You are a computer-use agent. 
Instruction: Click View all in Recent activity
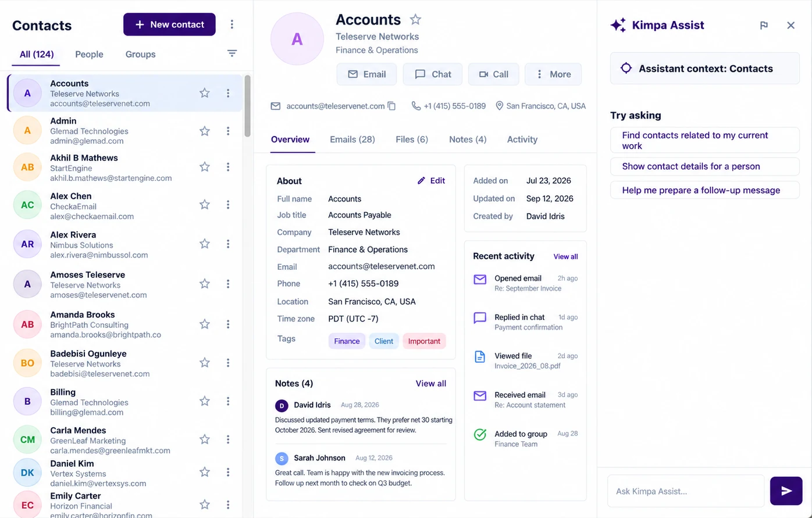[x=565, y=256]
